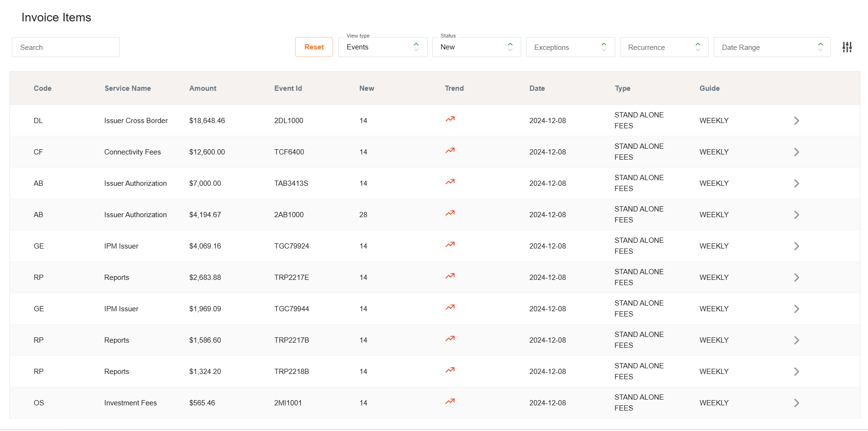This screenshot has width=868, height=431.
Task: Click the trend icon for event TRP2217B
Action: pos(450,338)
